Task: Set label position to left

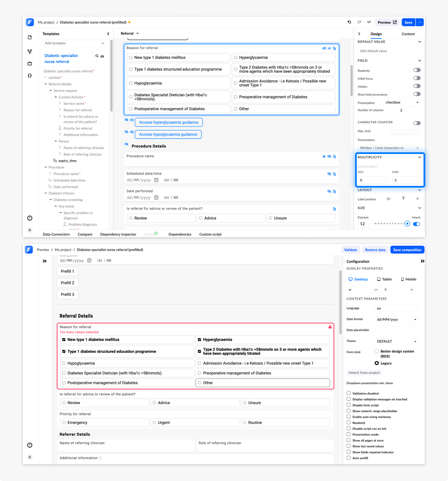Action: (389, 199)
